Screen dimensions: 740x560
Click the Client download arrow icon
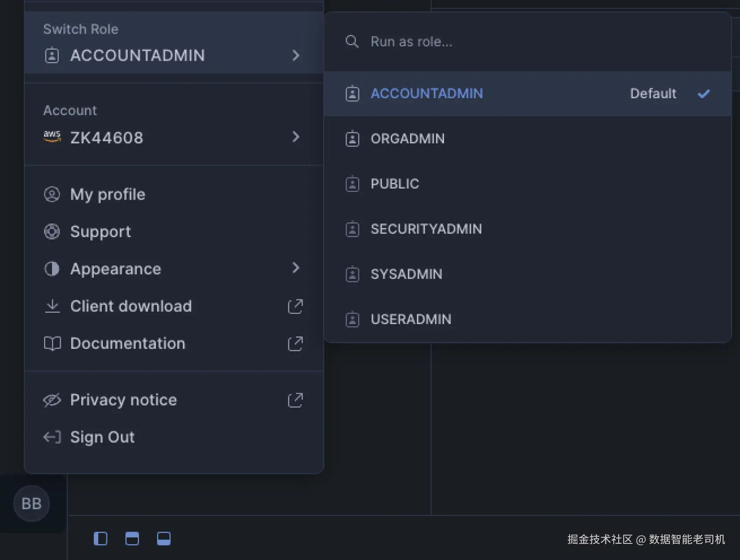(52, 306)
